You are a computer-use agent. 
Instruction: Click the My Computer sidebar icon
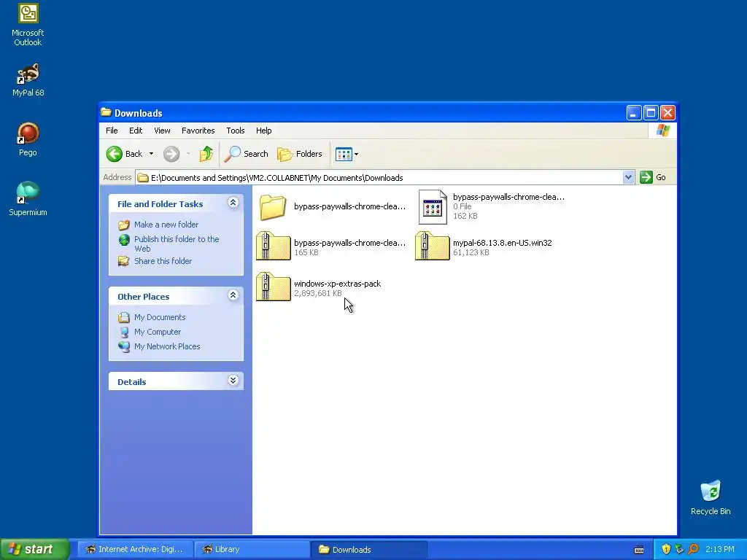tap(124, 332)
